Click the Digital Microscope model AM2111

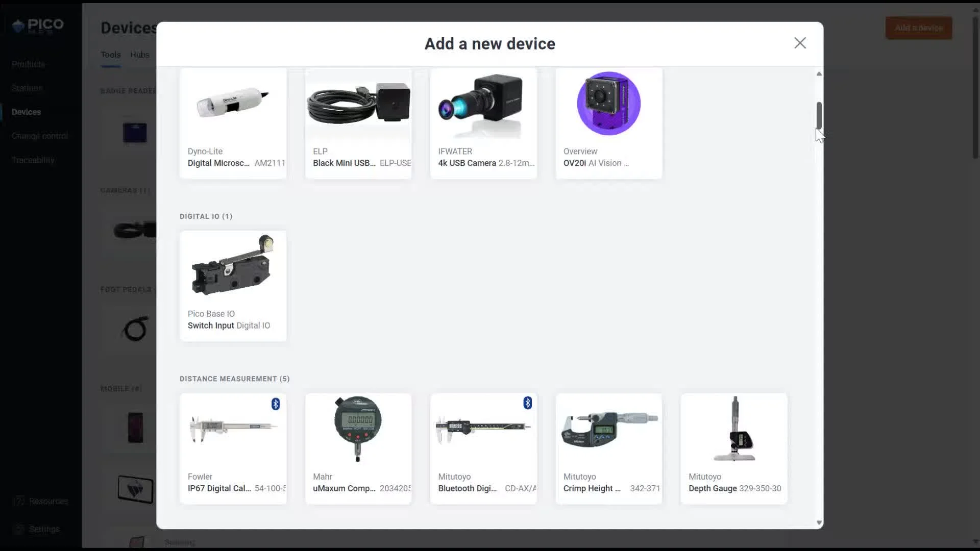[269, 163]
